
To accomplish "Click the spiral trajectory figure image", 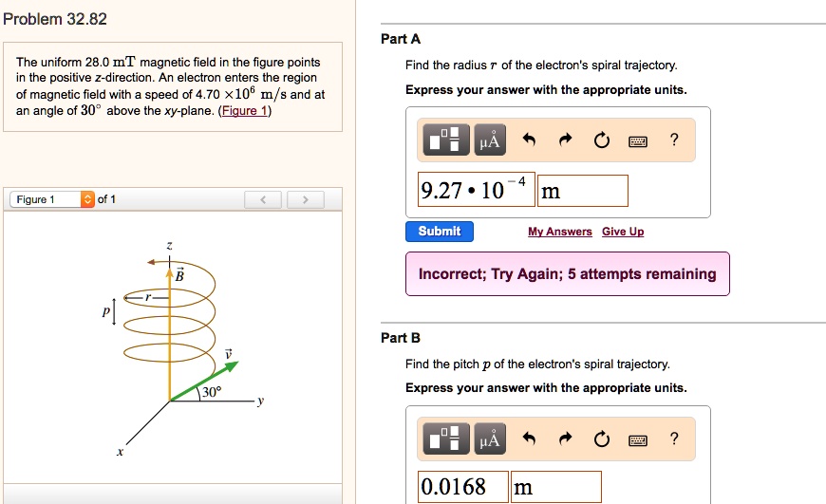I will point(181,347).
